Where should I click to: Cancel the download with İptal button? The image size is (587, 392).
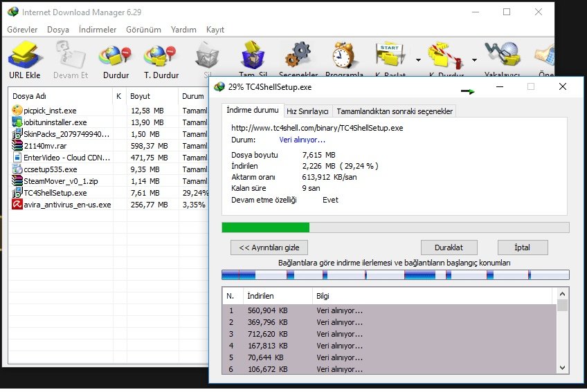point(522,248)
